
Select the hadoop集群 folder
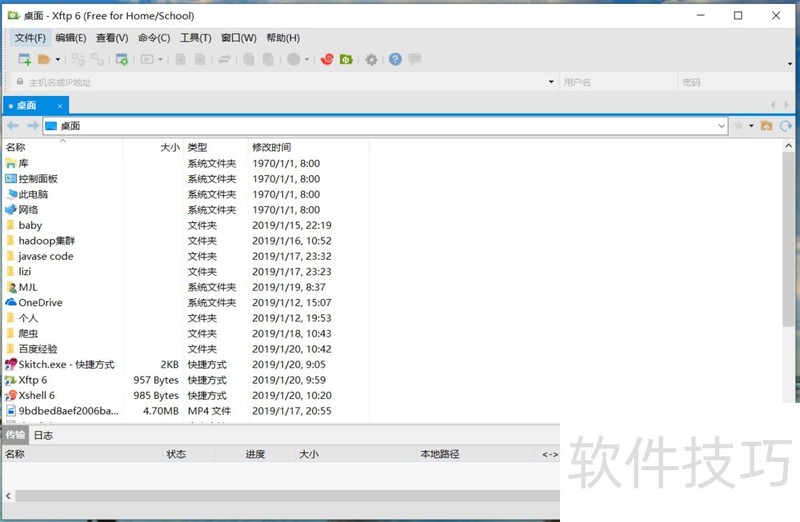[x=46, y=241]
